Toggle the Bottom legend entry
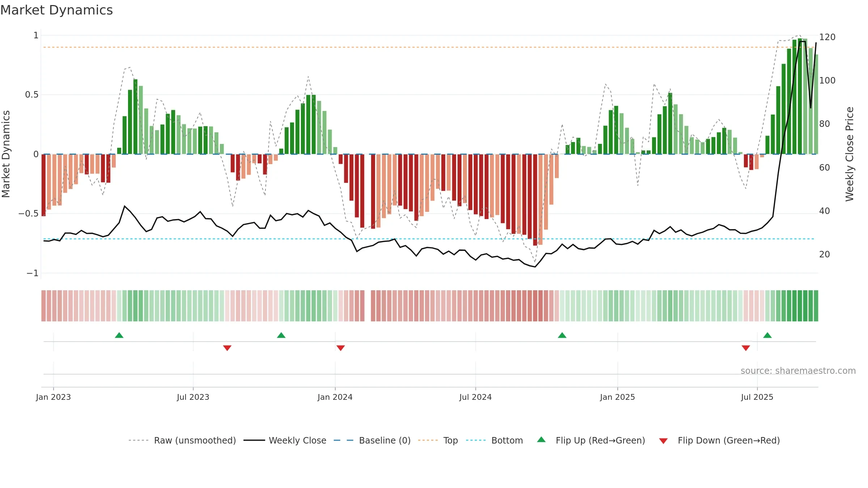868x488 pixels. coord(494,440)
